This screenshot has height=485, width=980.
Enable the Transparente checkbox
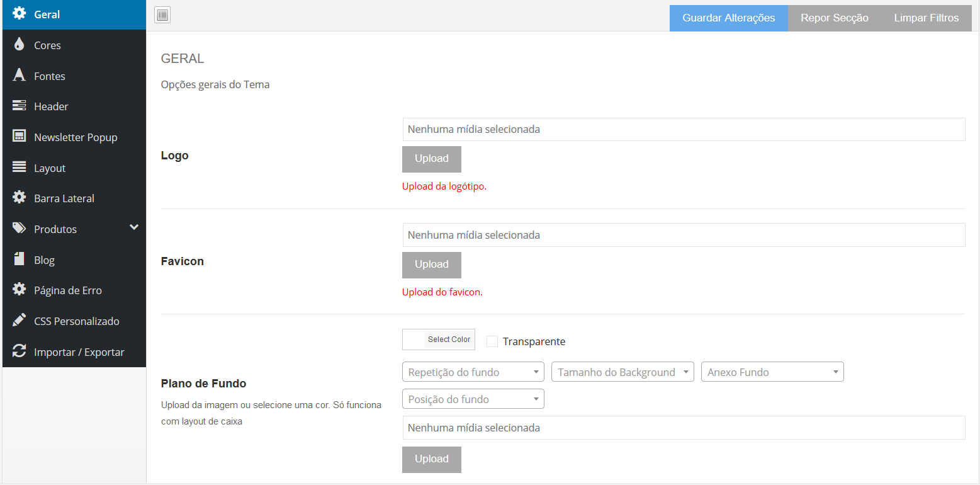[492, 341]
